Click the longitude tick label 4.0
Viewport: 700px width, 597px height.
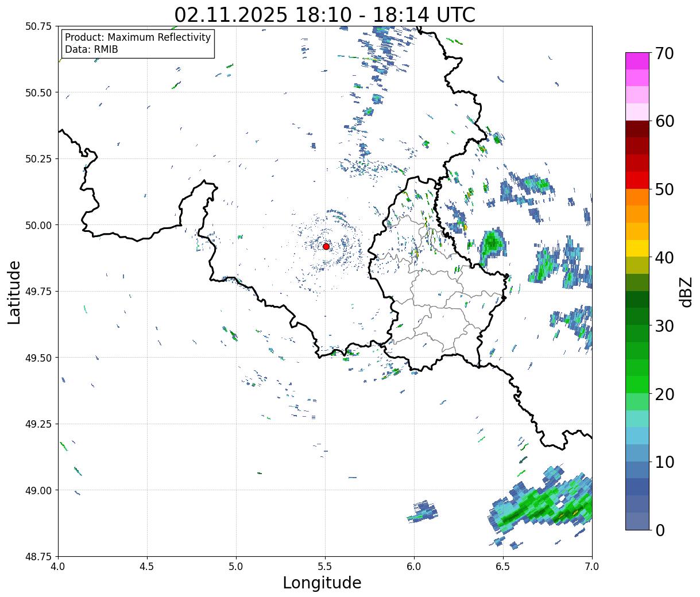tap(58, 567)
